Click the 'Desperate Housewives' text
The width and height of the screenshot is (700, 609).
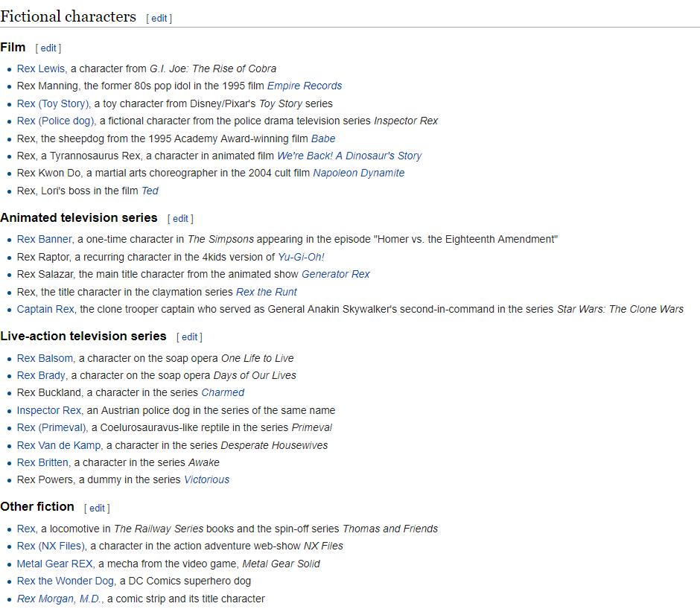274,446
